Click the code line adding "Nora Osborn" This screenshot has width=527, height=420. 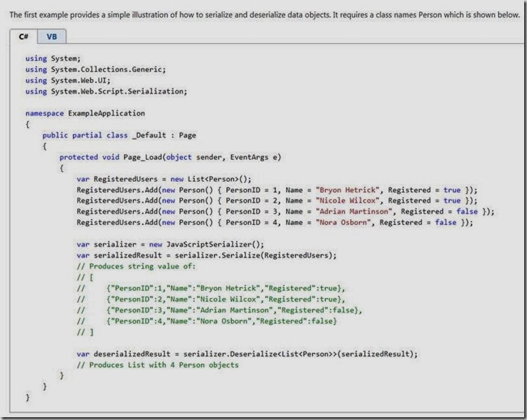pos(275,222)
